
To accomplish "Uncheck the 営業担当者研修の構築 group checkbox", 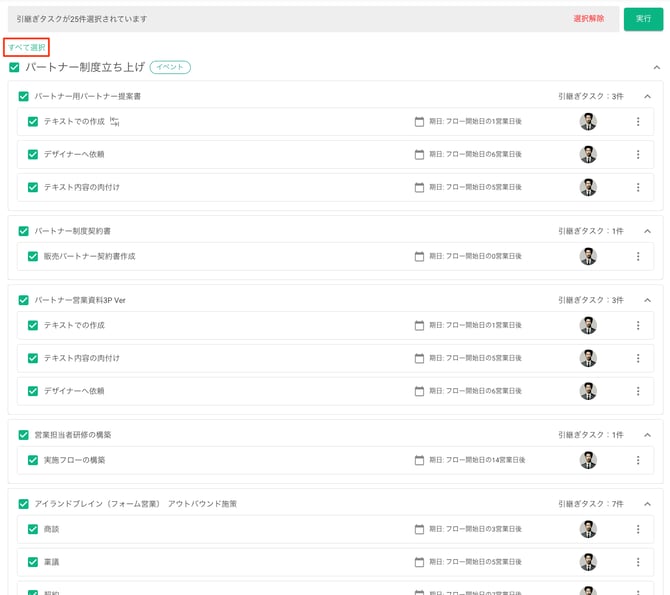I will pyautogui.click(x=24, y=435).
